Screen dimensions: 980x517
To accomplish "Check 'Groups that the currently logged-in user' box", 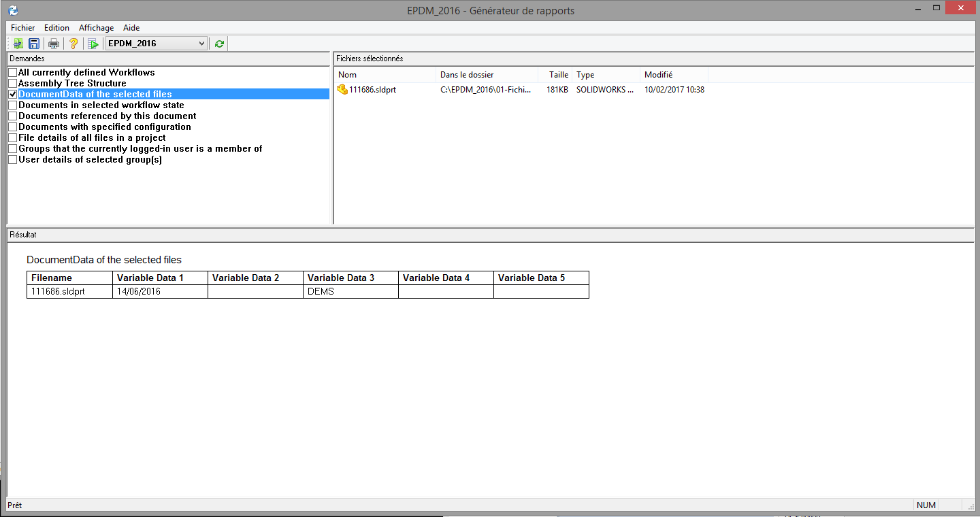I will tap(13, 149).
